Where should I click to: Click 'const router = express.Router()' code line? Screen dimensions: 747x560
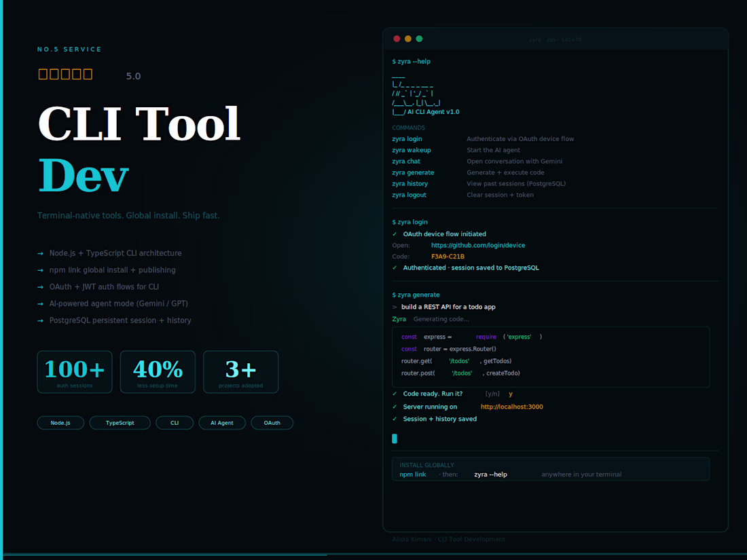449,349
